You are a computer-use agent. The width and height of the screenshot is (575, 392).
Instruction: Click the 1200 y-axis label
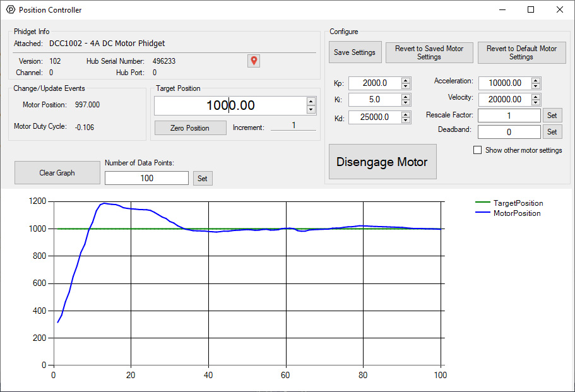tap(37, 201)
